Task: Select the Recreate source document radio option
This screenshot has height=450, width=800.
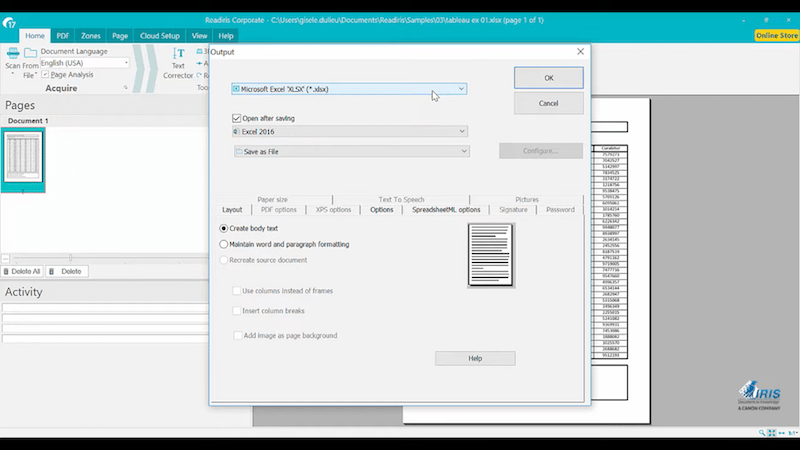Action: click(223, 260)
